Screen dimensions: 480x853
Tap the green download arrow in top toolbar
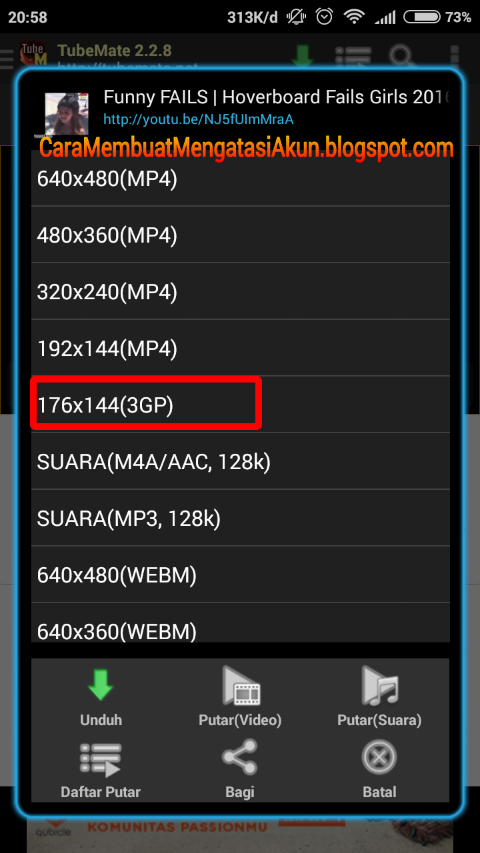303,56
